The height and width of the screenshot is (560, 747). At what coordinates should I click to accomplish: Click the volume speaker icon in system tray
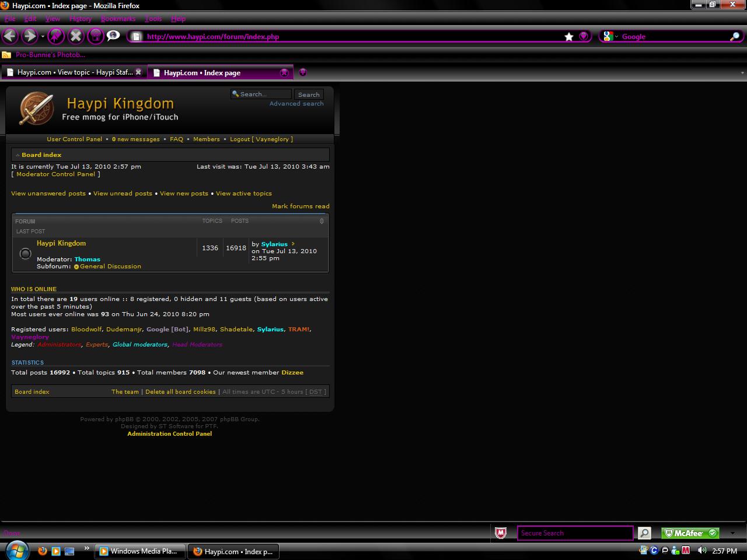[x=701, y=551]
